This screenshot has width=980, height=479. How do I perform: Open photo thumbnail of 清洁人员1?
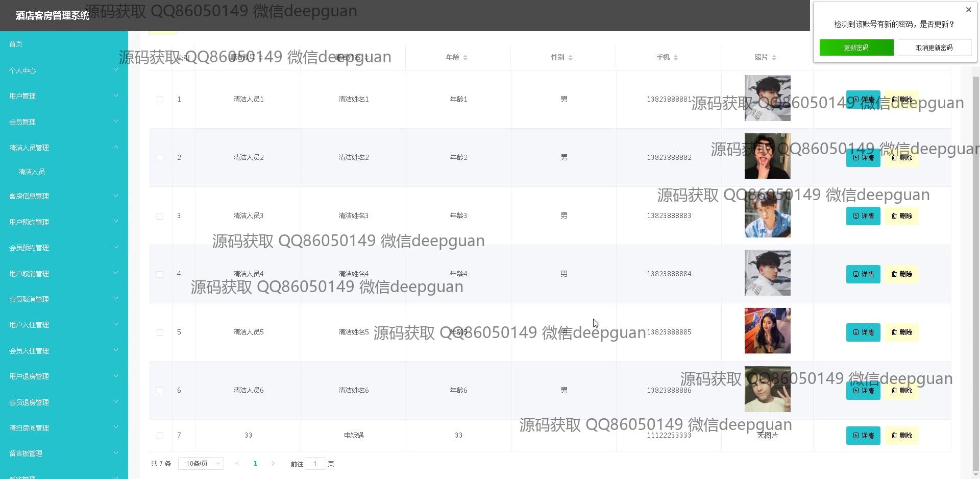(767, 98)
